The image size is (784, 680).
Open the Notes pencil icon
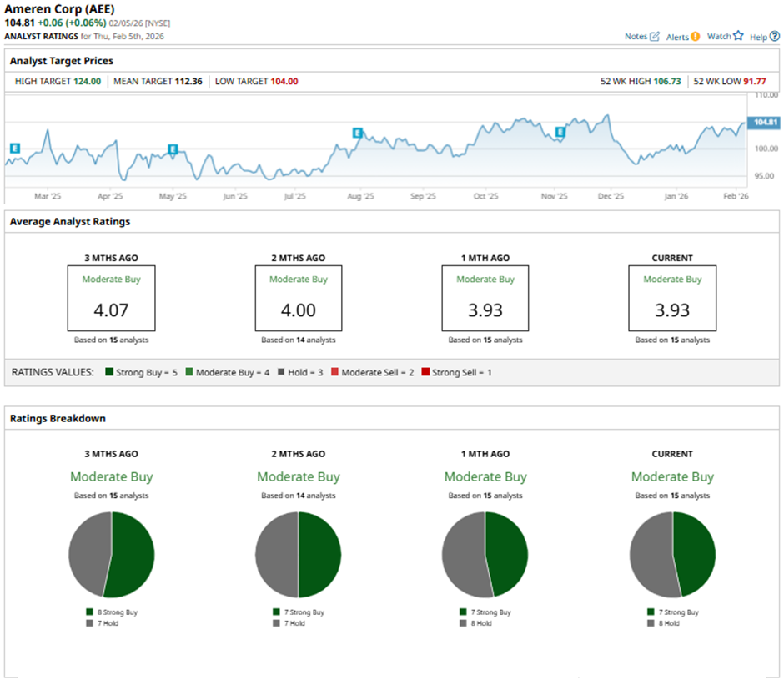[655, 37]
